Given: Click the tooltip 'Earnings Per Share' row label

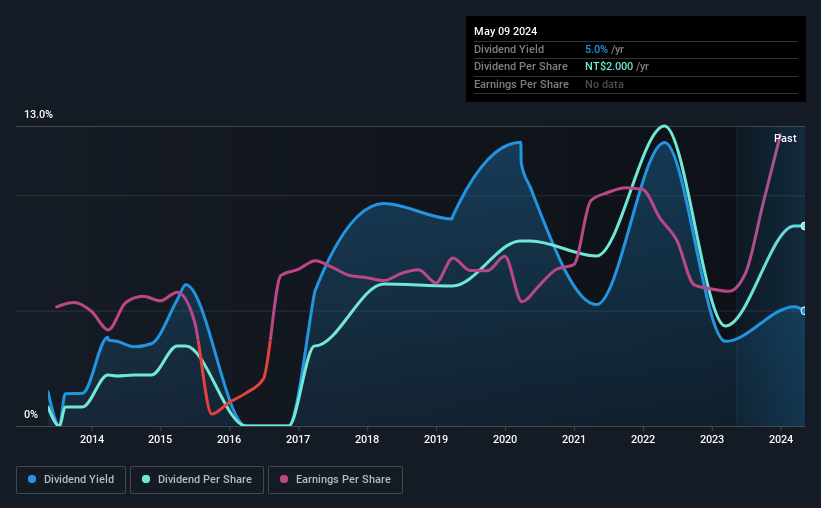Looking at the screenshot, I should (x=522, y=84).
